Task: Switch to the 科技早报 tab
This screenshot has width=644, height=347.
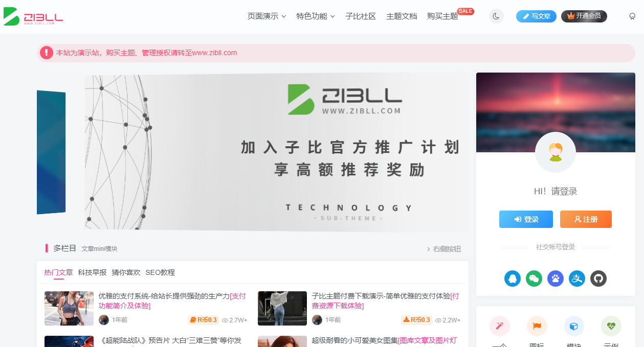Action: tap(92, 272)
